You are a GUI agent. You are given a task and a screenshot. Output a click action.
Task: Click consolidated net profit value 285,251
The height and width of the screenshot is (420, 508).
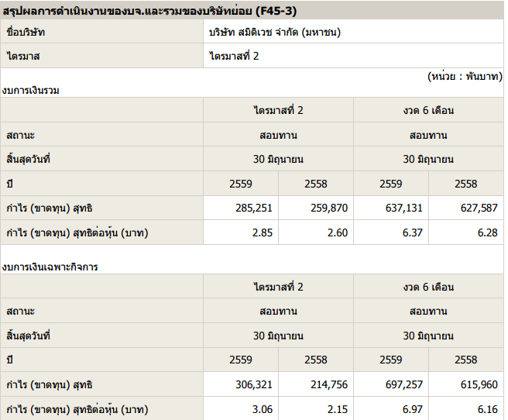coord(254,208)
